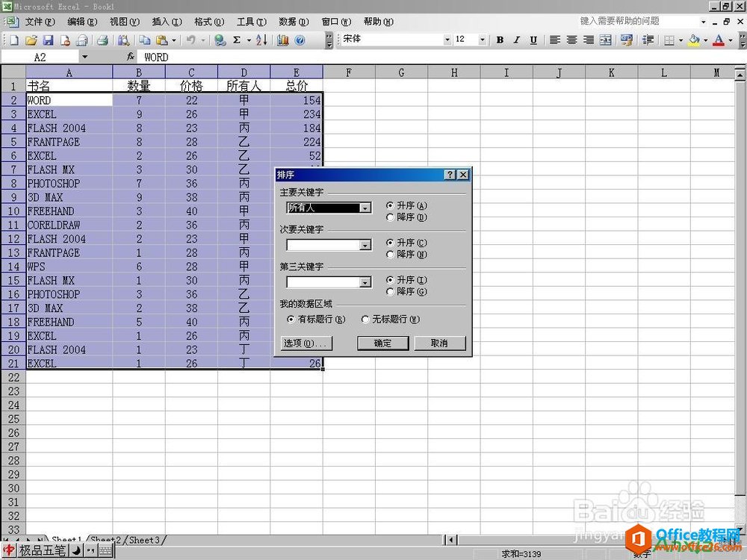The image size is (747, 560).
Task: Center align the cell text
Action: [571, 40]
